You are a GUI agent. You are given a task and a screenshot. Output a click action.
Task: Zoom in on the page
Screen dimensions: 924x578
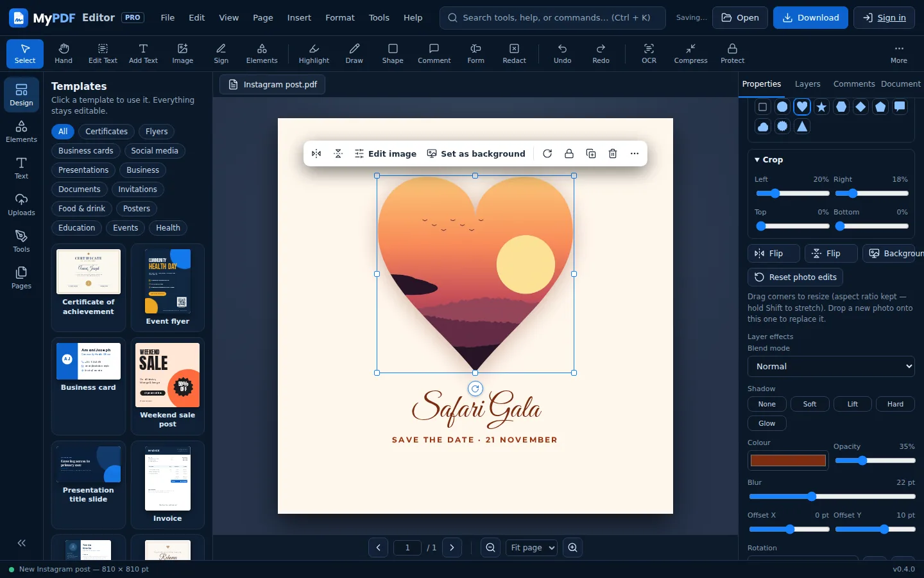573,548
